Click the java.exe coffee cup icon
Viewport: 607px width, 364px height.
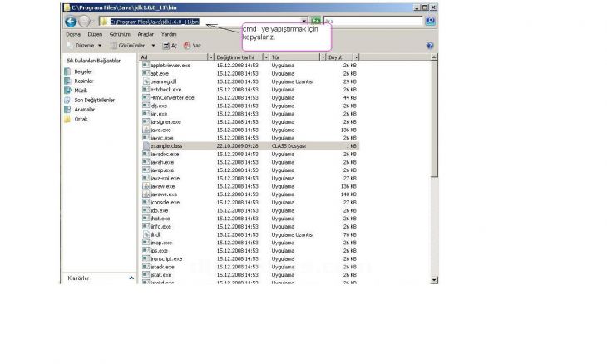pos(146,130)
